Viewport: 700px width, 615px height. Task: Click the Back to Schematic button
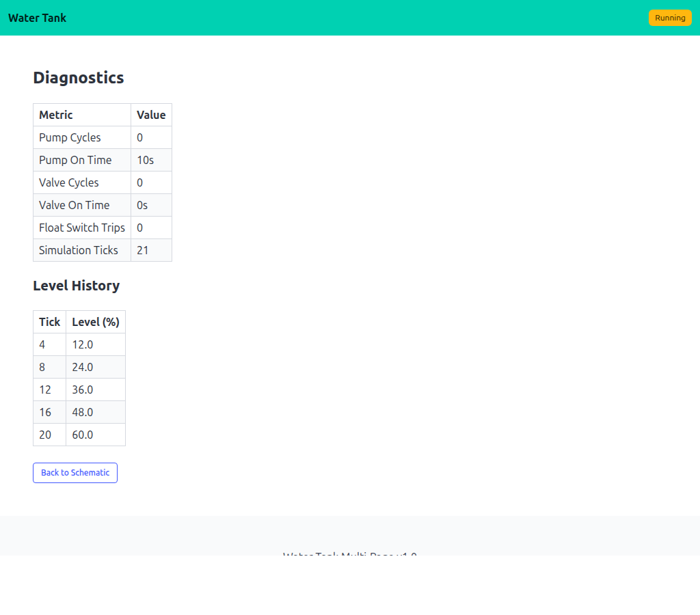pos(75,473)
